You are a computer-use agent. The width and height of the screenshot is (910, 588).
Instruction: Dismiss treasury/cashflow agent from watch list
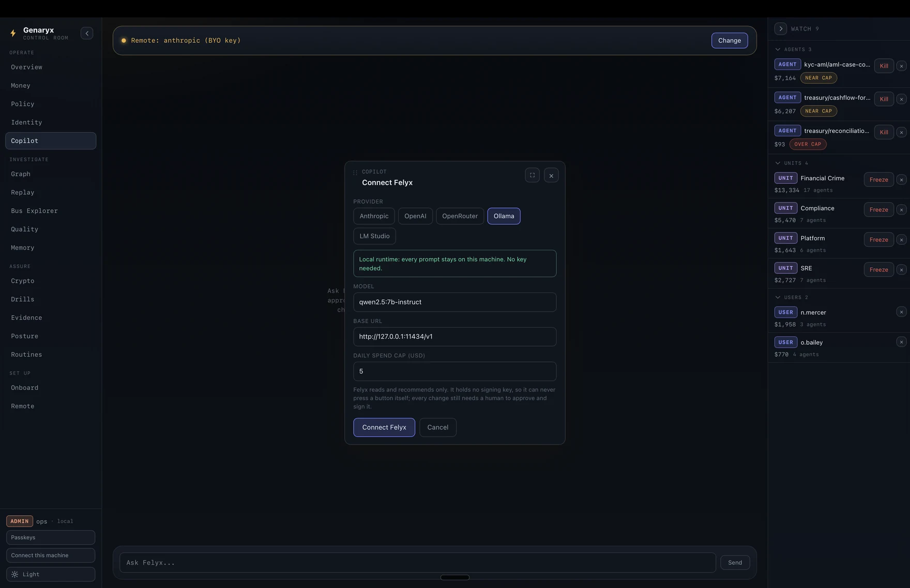901,99
